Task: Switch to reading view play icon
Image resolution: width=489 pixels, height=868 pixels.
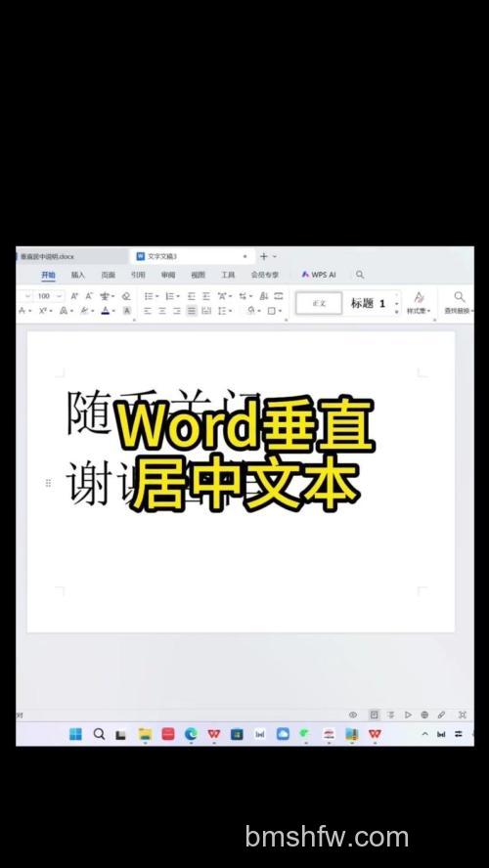Action: click(408, 715)
